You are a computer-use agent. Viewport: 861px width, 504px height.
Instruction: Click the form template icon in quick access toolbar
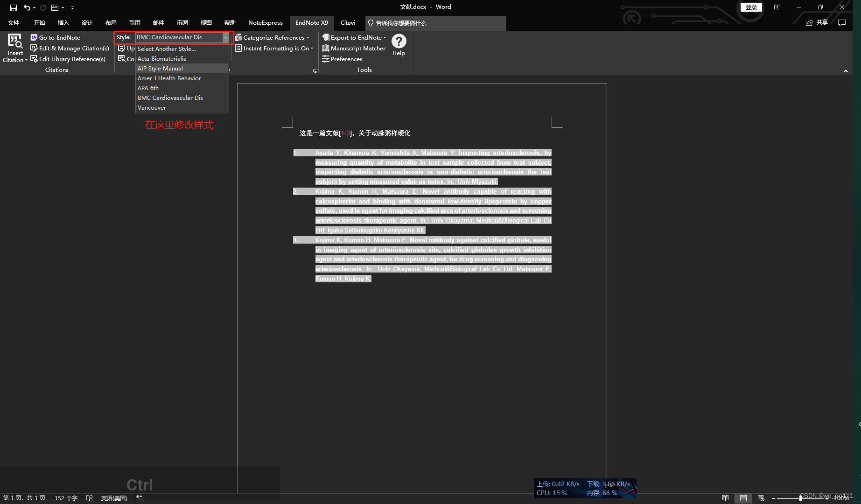(55, 7)
